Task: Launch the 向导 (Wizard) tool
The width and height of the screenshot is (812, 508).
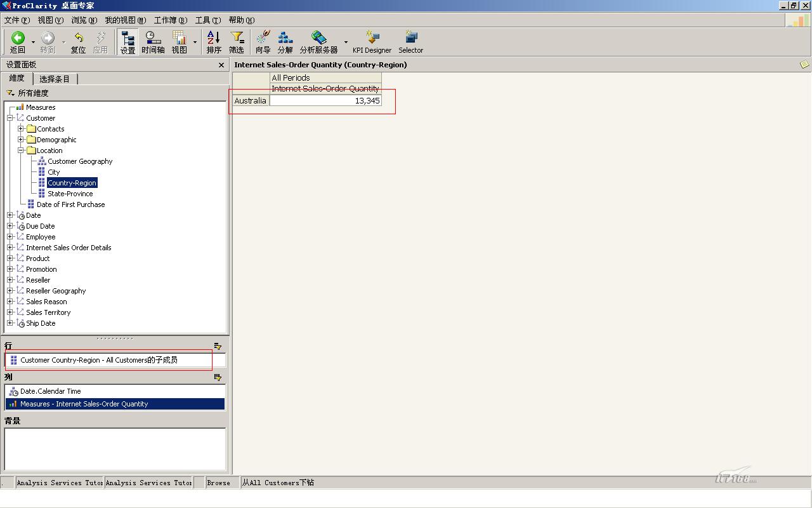Action: (263, 43)
